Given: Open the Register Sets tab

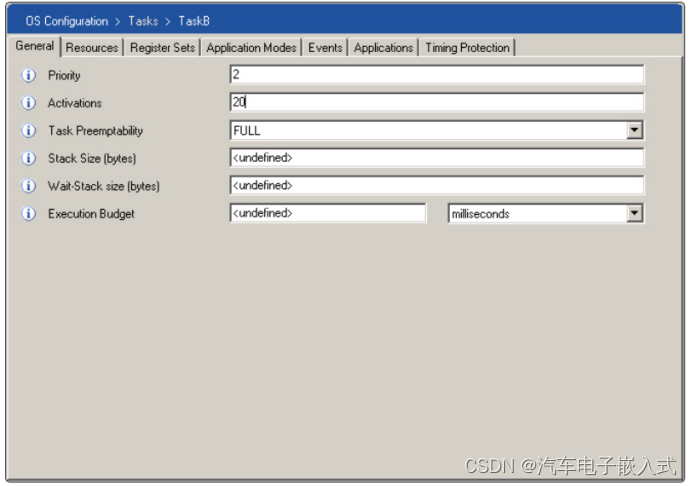Looking at the screenshot, I should tap(162, 48).
